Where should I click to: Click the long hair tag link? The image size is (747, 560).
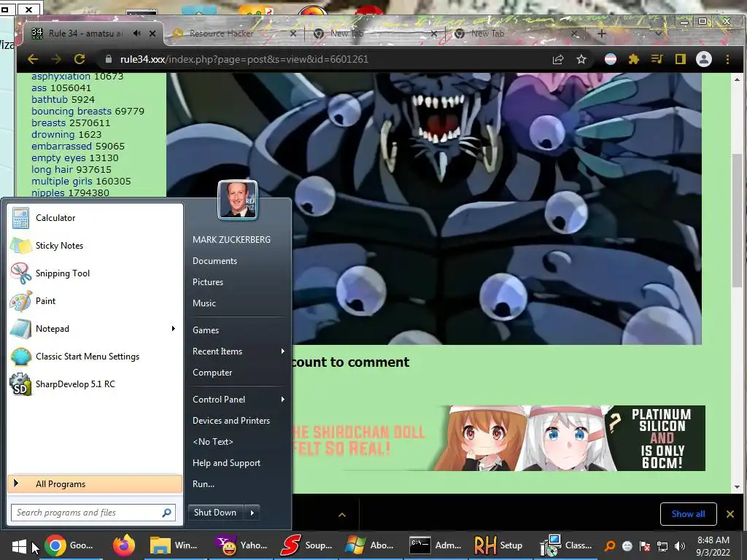pos(52,169)
